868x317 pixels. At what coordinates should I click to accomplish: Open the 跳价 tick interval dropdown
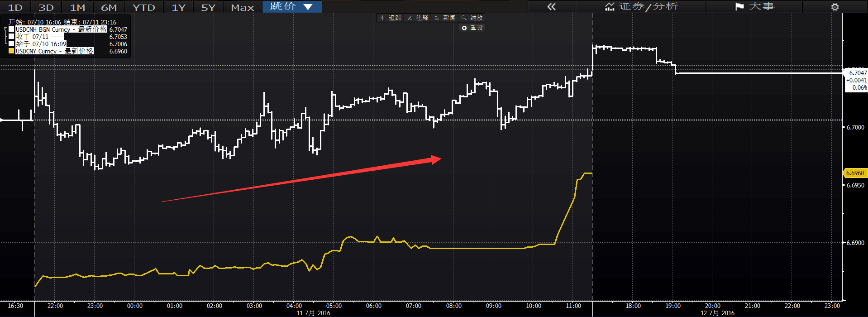(292, 7)
